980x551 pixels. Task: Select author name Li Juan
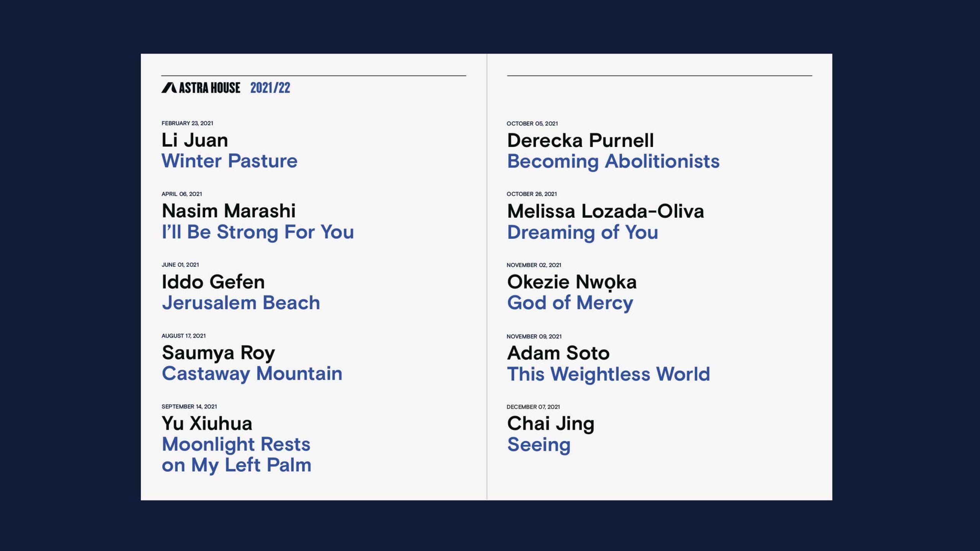[194, 140]
